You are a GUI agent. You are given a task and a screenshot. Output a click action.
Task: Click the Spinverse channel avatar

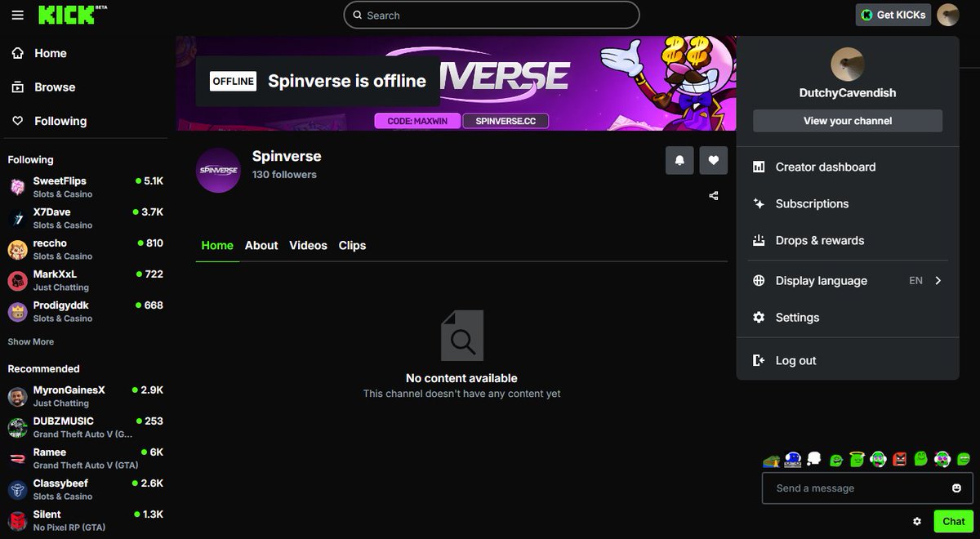click(x=219, y=171)
